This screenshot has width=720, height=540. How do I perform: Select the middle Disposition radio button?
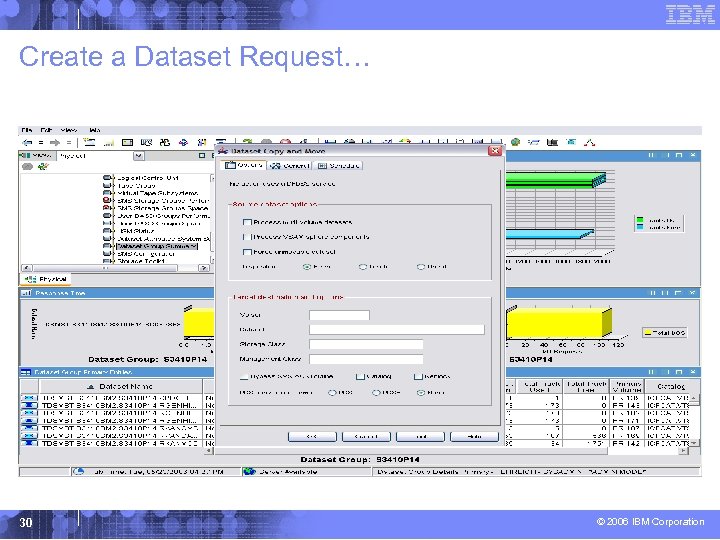pyautogui.click(x=363, y=267)
